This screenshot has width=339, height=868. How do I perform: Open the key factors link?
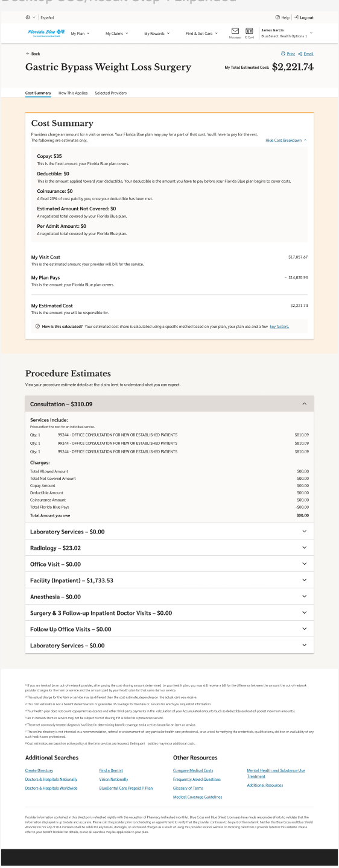pos(279,326)
